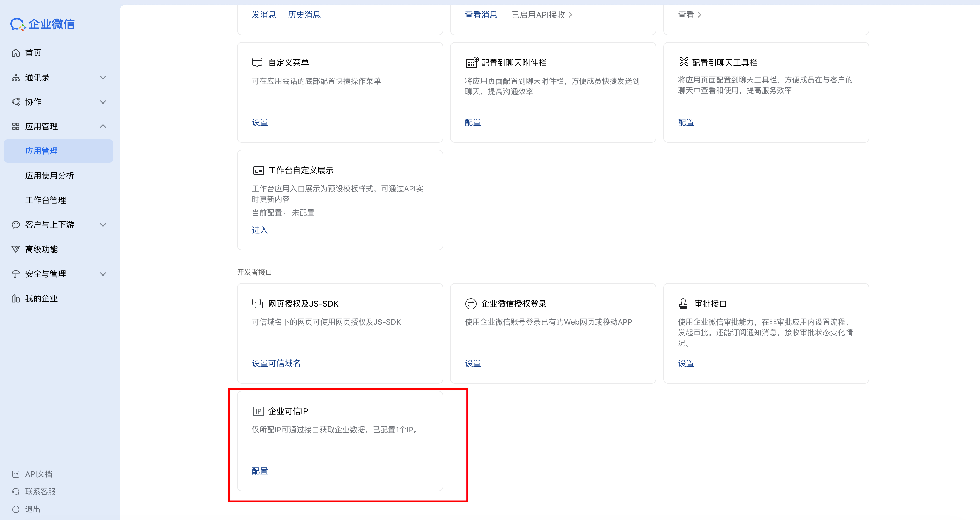Image resolution: width=980 pixels, height=520 pixels.
Task: Expand the 安全与管理 section chevron
Action: pos(103,274)
